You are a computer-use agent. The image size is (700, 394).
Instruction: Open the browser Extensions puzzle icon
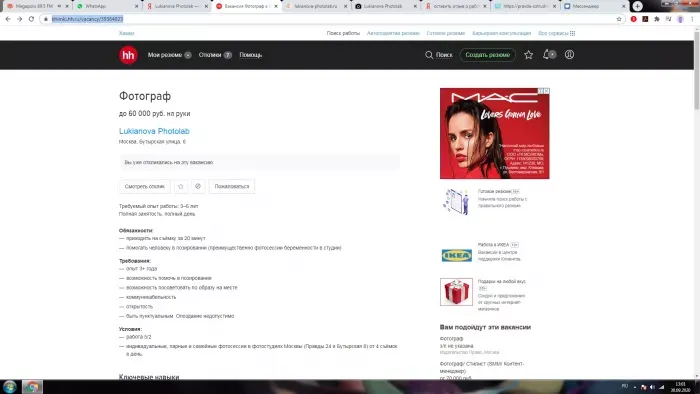pyautogui.click(x=657, y=19)
